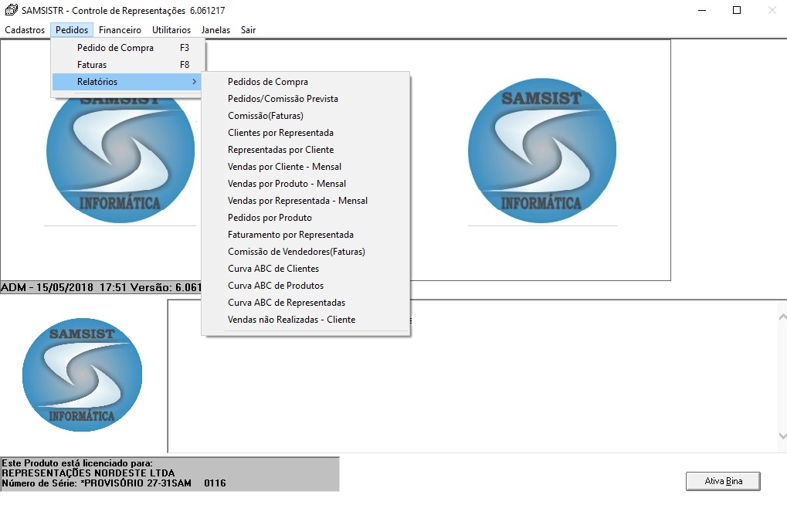The width and height of the screenshot is (787, 532).
Task: Click the Sair menu item
Action: [x=248, y=30]
